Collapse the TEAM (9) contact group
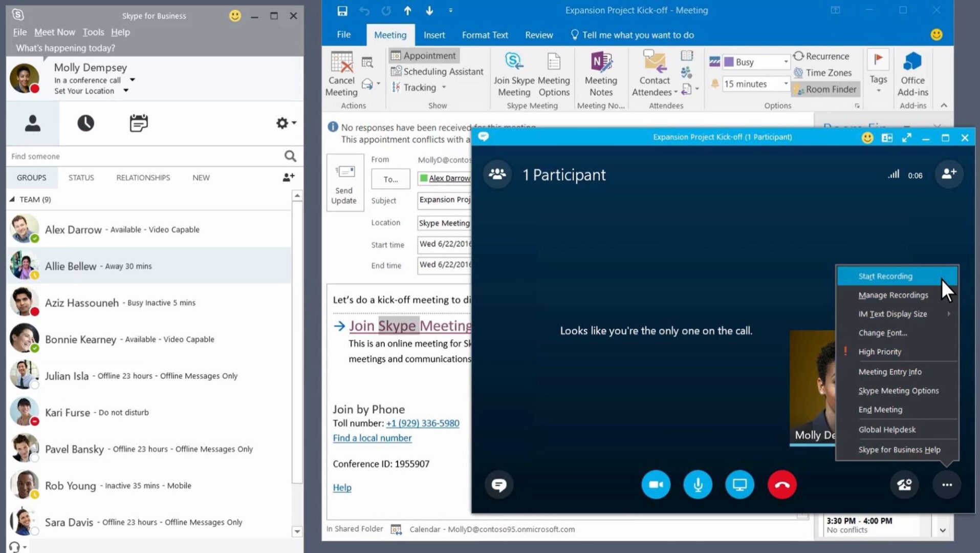 pyautogui.click(x=12, y=199)
